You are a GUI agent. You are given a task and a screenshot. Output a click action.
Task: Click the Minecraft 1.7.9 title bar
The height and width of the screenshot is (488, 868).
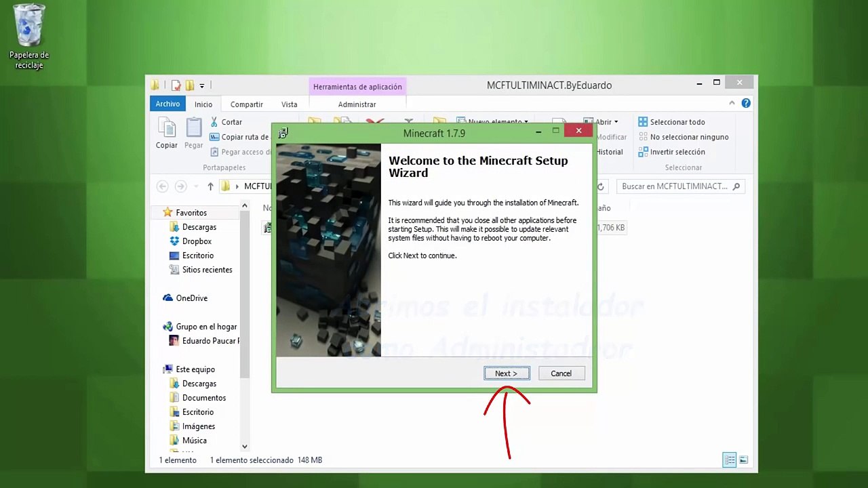click(434, 133)
